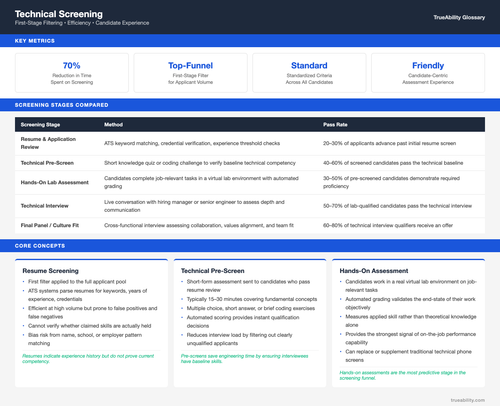Click 'Automated grading validates the end-state' bullet

click(x=410, y=303)
